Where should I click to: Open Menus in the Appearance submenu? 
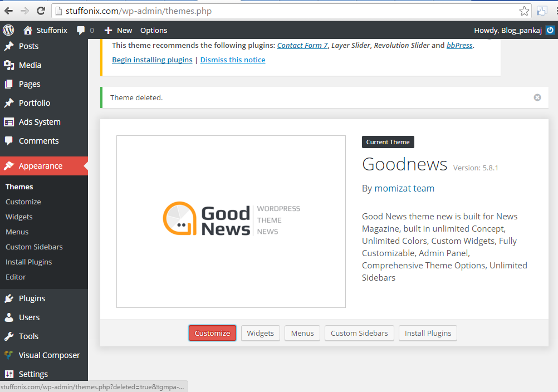tap(17, 232)
